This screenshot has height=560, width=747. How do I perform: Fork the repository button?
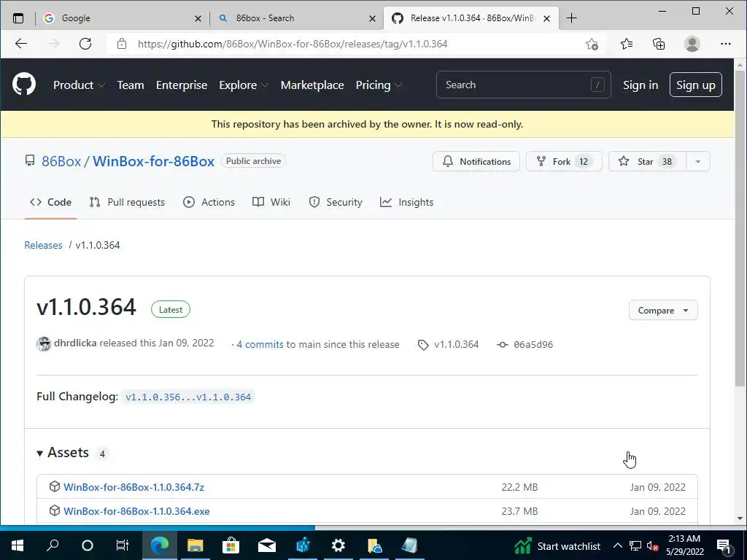[564, 161]
